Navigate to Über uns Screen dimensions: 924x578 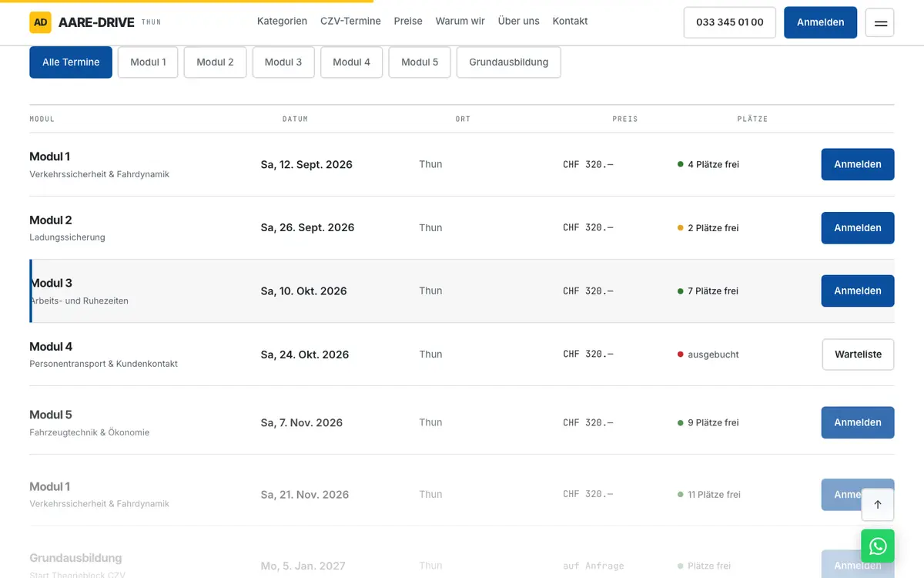(x=519, y=22)
